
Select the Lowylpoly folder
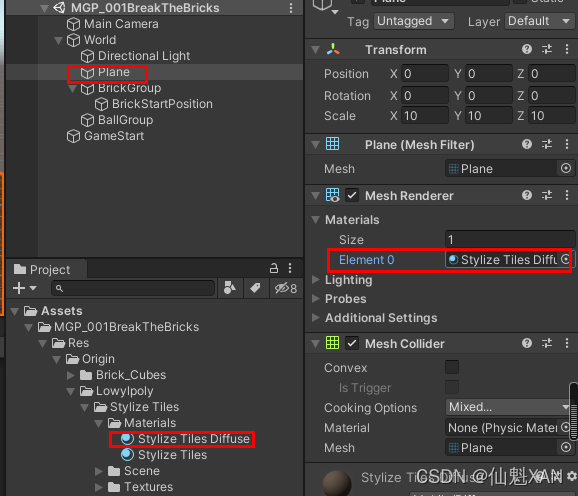(117, 391)
